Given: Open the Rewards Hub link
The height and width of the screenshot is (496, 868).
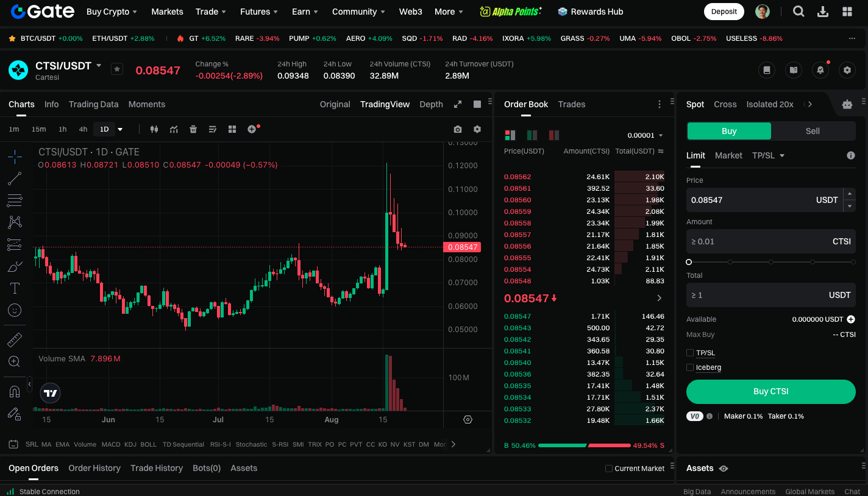Looking at the screenshot, I should 590,12.
